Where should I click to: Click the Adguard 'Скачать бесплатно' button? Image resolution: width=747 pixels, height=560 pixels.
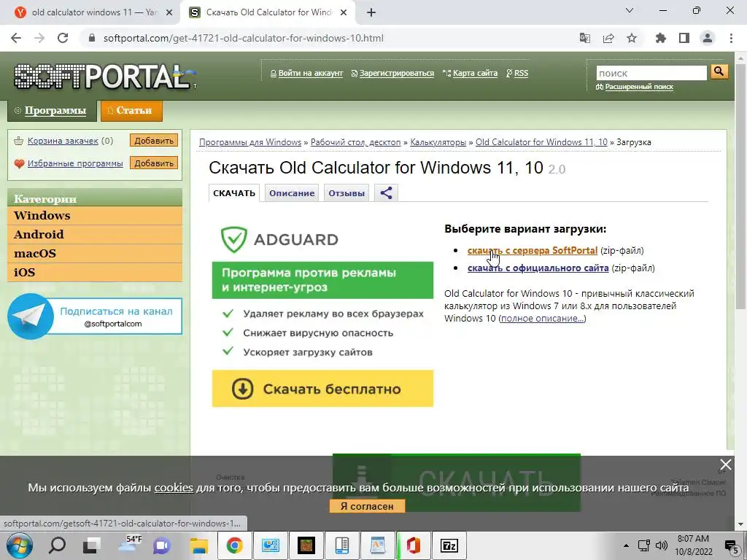point(322,389)
